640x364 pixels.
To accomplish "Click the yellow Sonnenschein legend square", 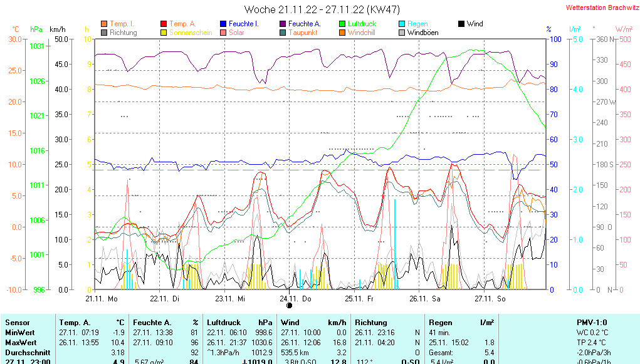I will coord(164,33).
